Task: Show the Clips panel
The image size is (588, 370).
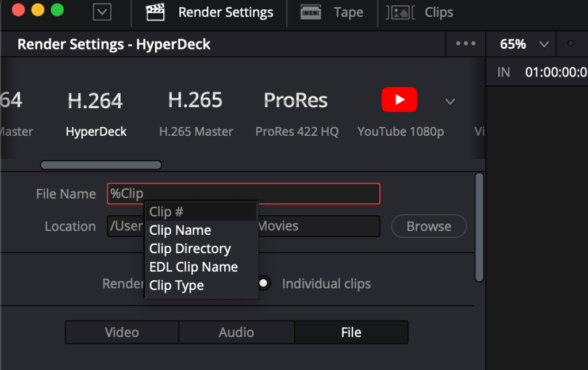Action: 419,13
